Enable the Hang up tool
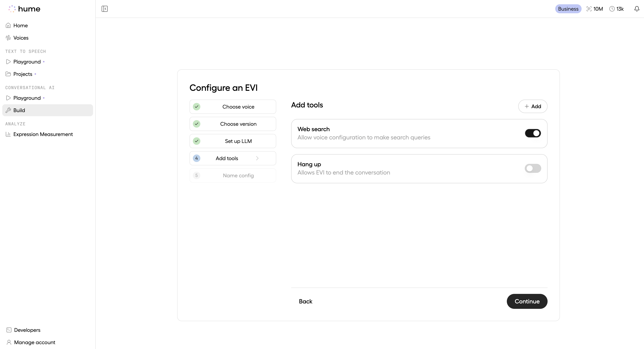 pyautogui.click(x=532, y=168)
